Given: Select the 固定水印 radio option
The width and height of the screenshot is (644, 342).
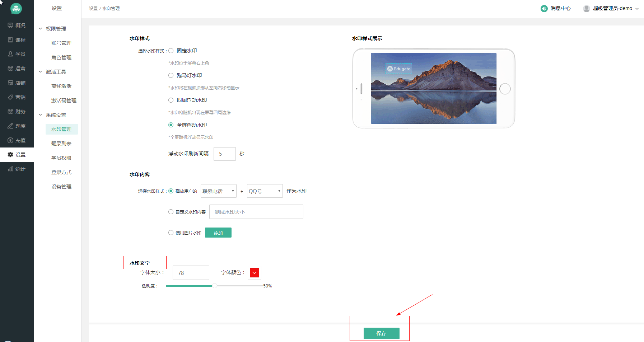Looking at the screenshot, I should [171, 51].
